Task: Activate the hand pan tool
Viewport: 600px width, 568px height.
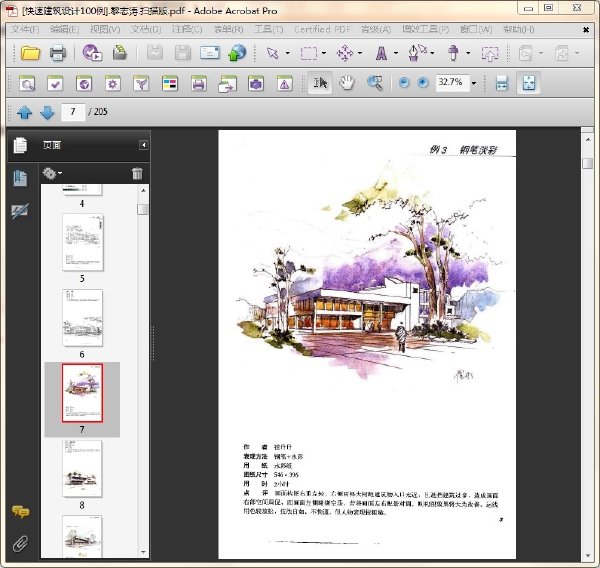Action: pos(347,83)
